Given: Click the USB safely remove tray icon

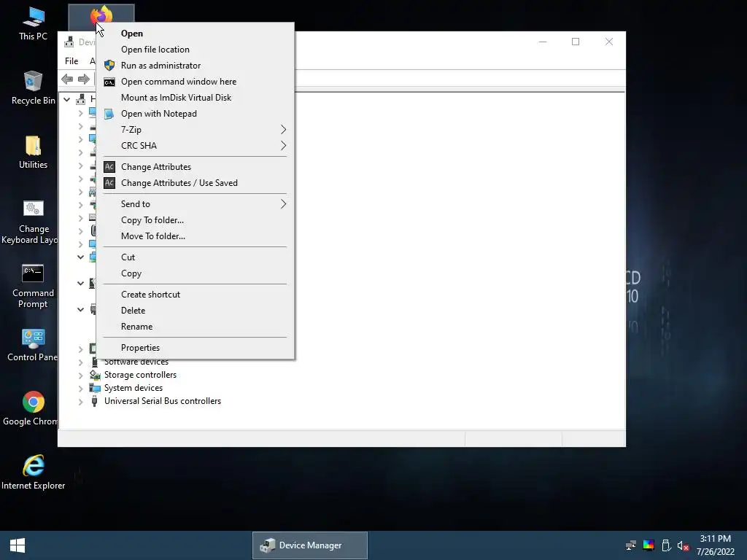Looking at the screenshot, I should pyautogui.click(x=666, y=545).
